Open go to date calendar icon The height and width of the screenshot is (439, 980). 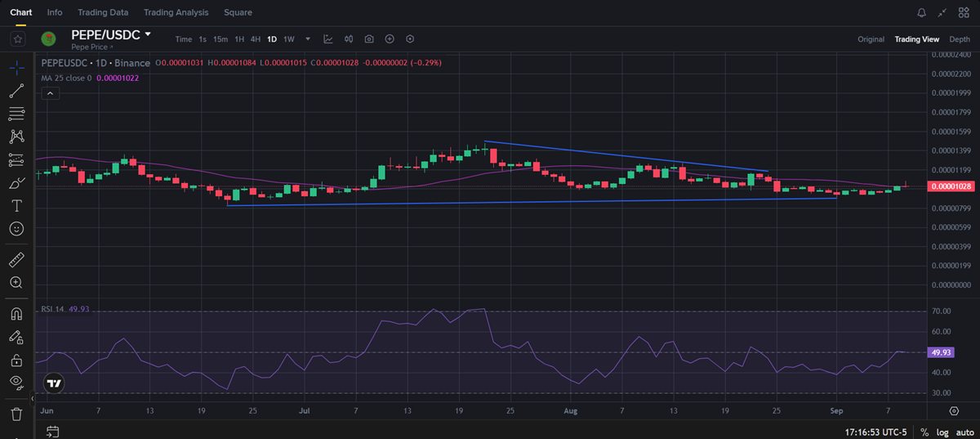coord(52,431)
